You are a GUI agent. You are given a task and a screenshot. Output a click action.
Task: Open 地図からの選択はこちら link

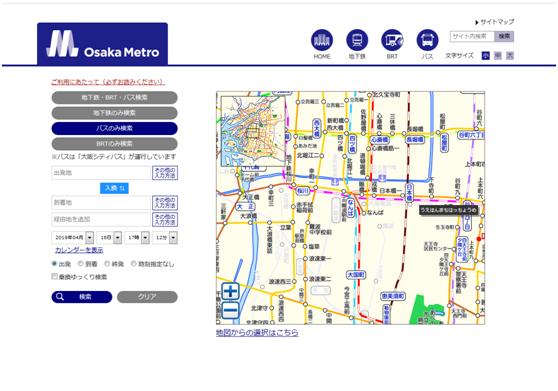point(257,333)
